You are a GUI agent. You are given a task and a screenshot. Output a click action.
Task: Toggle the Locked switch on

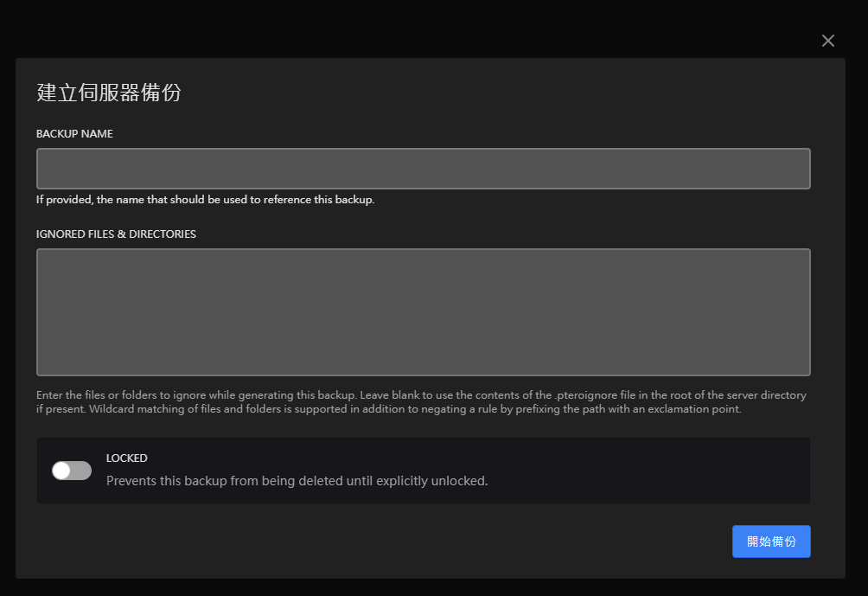[72, 471]
